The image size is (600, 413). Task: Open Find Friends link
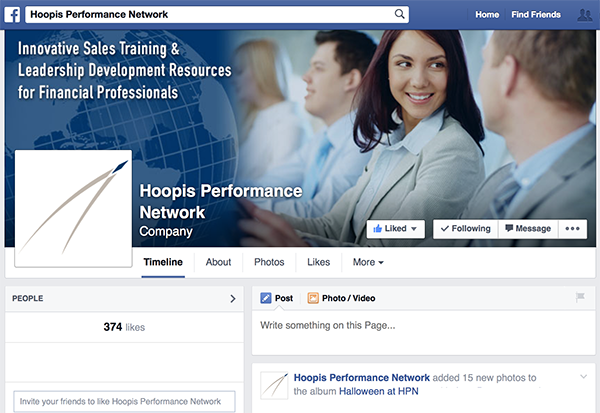point(536,15)
